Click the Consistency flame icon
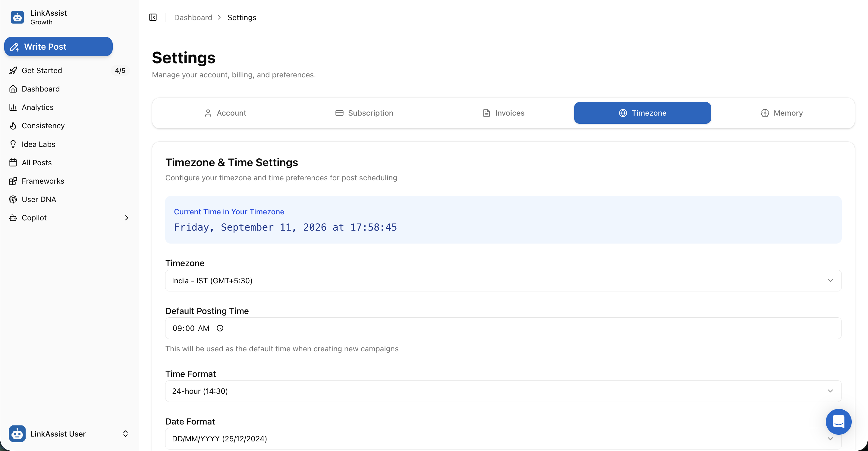 tap(13, 126)
